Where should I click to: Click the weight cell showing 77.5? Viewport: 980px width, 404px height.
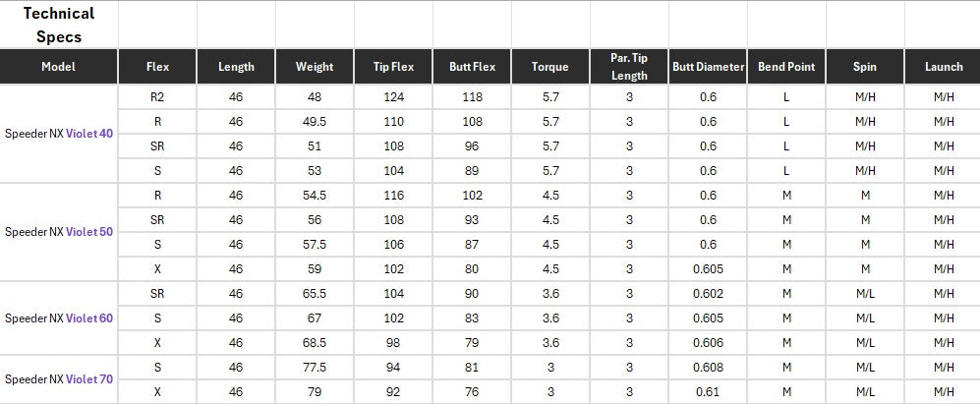pyautogui.click(x=315, y=367)
